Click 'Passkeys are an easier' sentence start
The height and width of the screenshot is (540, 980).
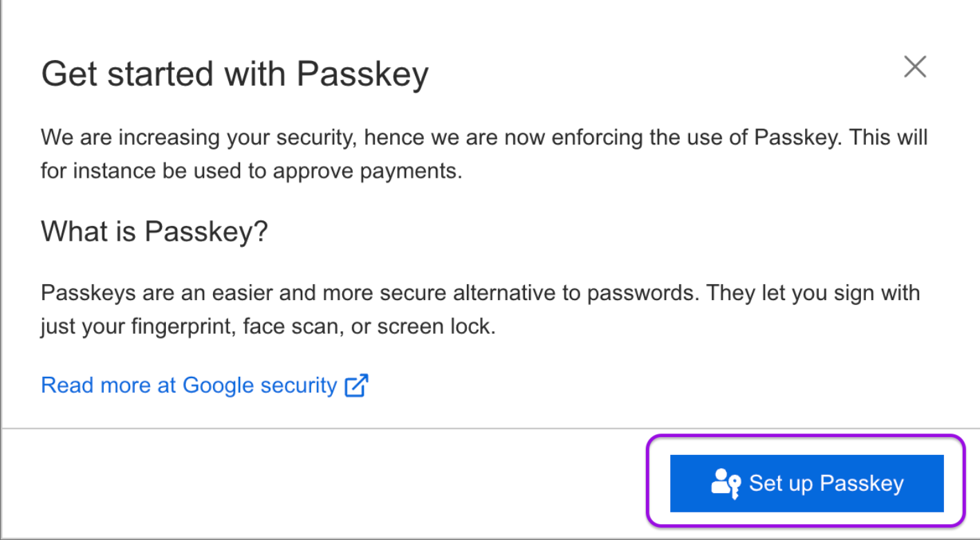pos(166,292)
